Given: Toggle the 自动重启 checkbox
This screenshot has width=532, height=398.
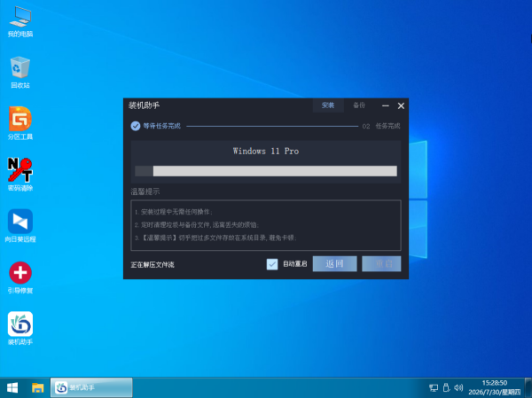Looking at the screenshot, I should tap(272, 264).
